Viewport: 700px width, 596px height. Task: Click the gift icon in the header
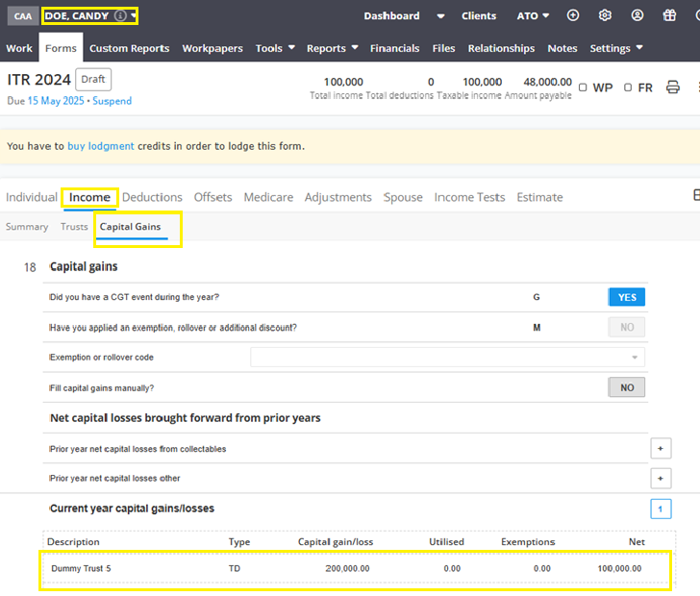[669, 15]
